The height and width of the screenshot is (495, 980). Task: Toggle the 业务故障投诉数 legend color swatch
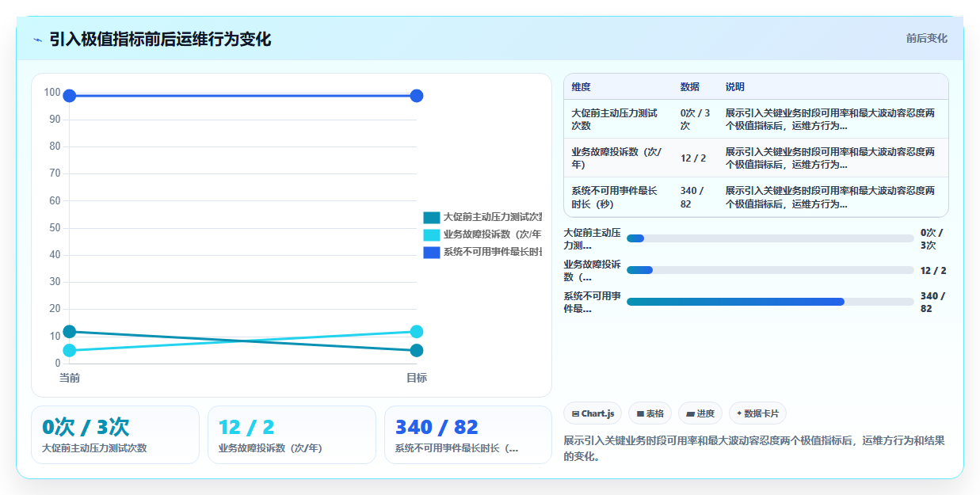(x=432, y=234)
